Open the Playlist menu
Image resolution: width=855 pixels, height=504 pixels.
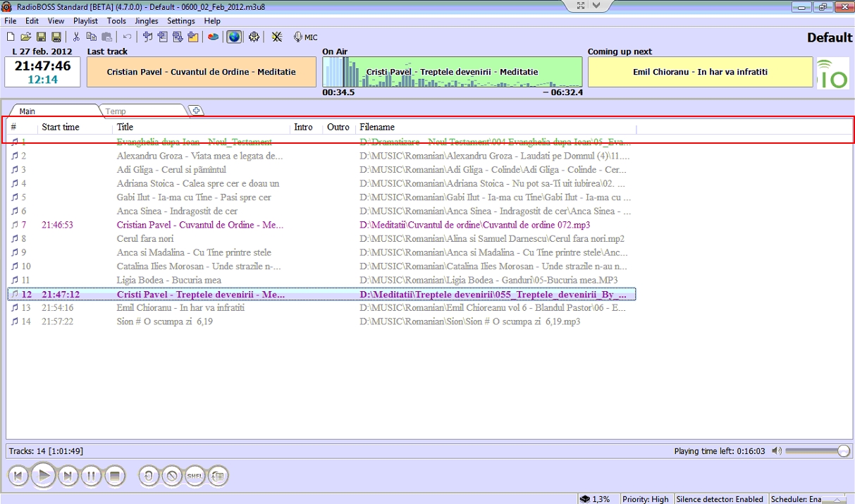tap(86, 21)
